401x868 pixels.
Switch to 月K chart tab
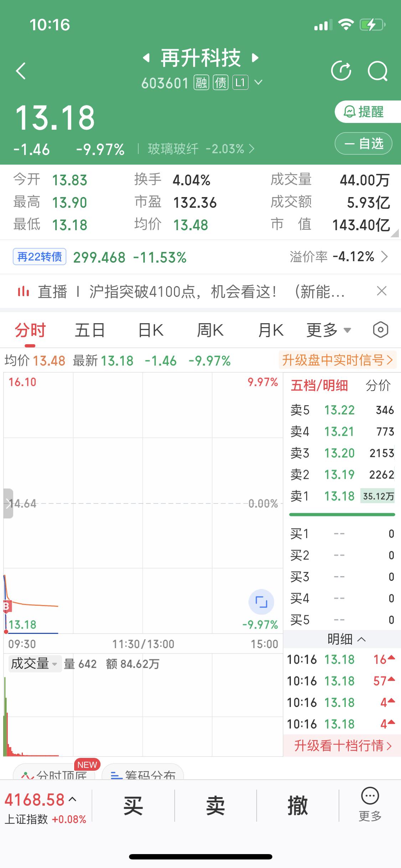[x=271, y=330]
